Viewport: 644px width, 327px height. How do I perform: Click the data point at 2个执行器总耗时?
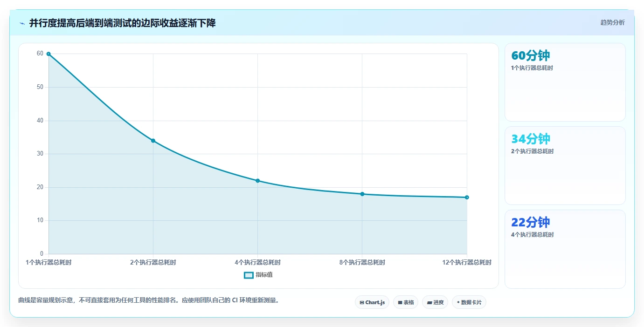(153, 141)
